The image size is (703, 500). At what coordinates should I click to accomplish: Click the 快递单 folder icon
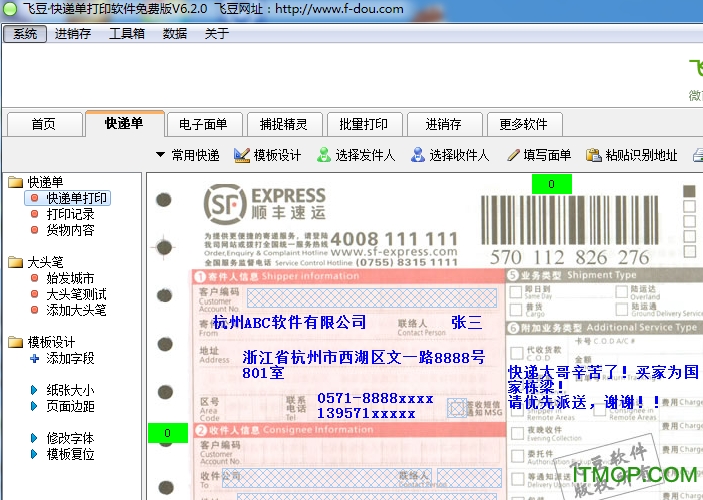point(16,182)
